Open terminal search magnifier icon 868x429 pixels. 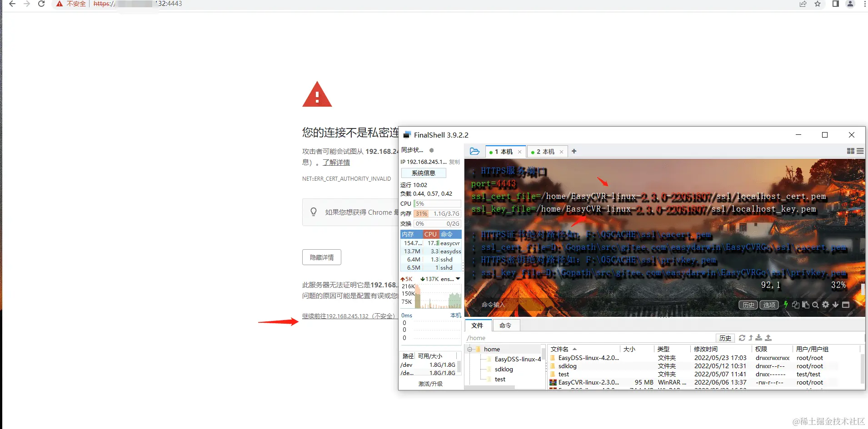(816, 305)
